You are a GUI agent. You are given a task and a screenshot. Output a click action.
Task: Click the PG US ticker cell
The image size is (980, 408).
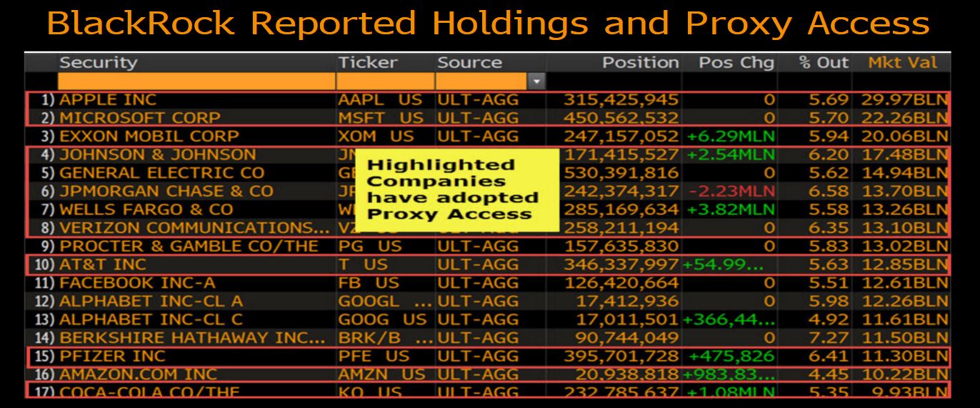click(370, 247)
